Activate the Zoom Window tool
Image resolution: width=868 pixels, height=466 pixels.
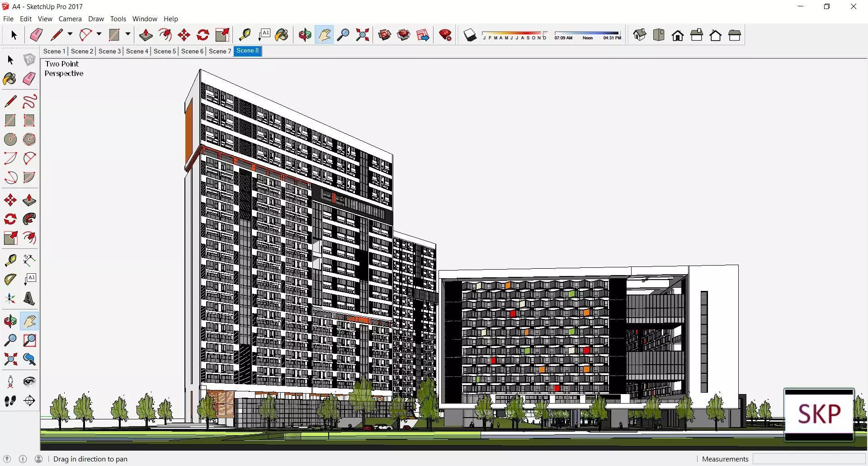[x=29, y=340]
